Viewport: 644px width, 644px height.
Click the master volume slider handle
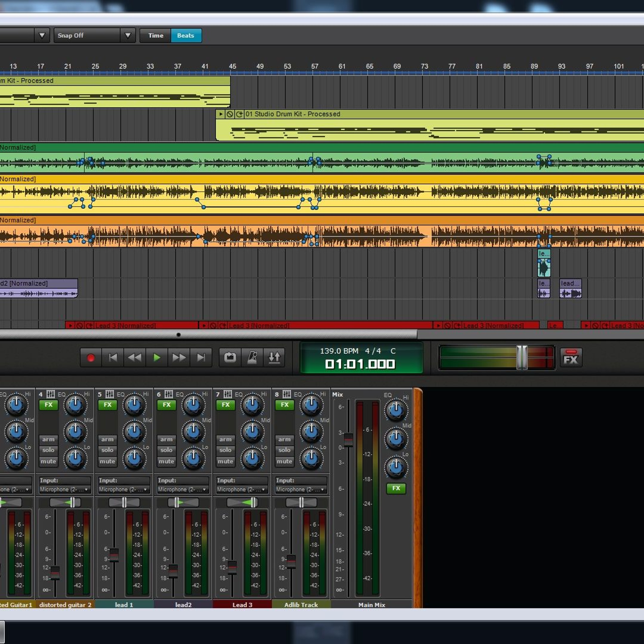(x=522, y=357)
